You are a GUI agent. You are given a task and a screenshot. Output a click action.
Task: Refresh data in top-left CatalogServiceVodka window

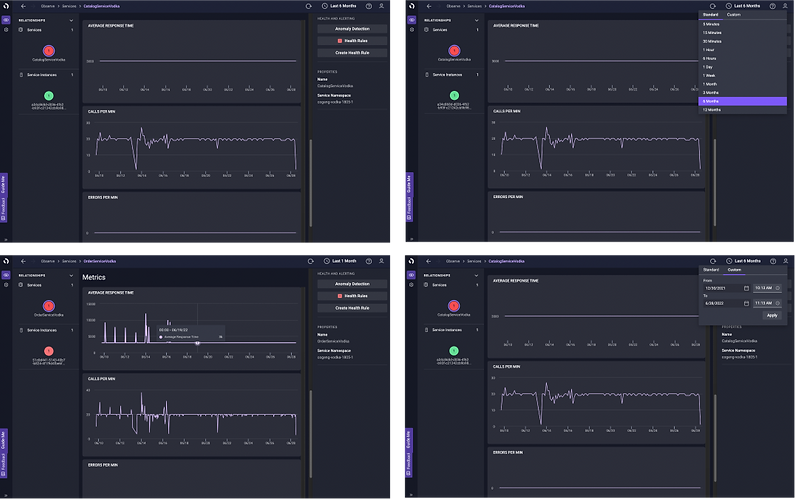(308, 6)
